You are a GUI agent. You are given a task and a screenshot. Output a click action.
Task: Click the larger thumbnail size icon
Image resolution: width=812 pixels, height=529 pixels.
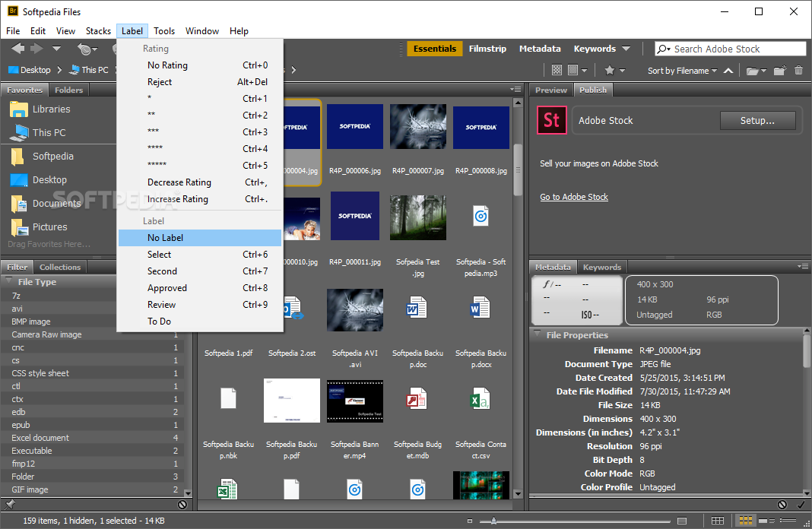click(682, 521)
